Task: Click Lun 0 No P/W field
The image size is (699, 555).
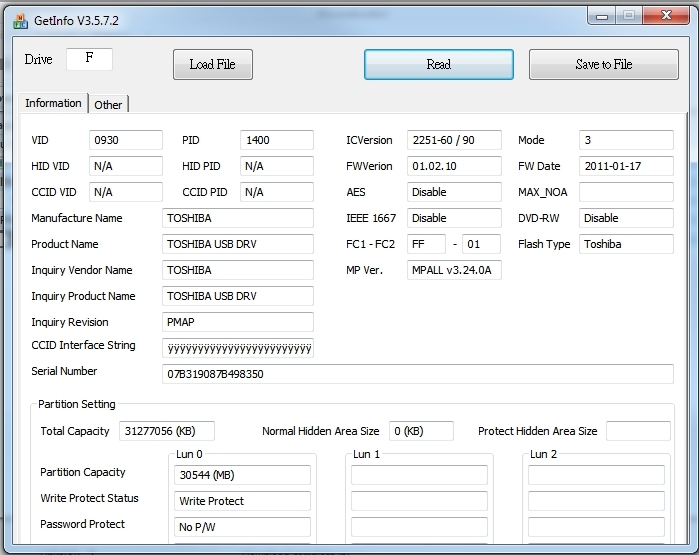Action: 242,527
